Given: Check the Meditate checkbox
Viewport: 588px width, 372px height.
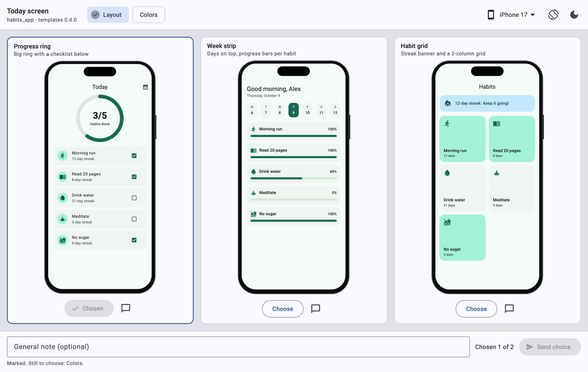Looking at the screenshot, I should (x=134, y=219).
